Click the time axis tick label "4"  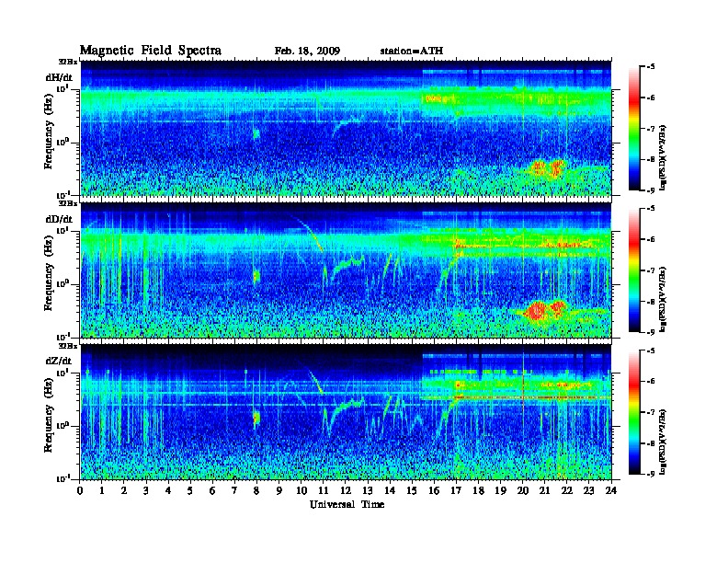(168, 490)
